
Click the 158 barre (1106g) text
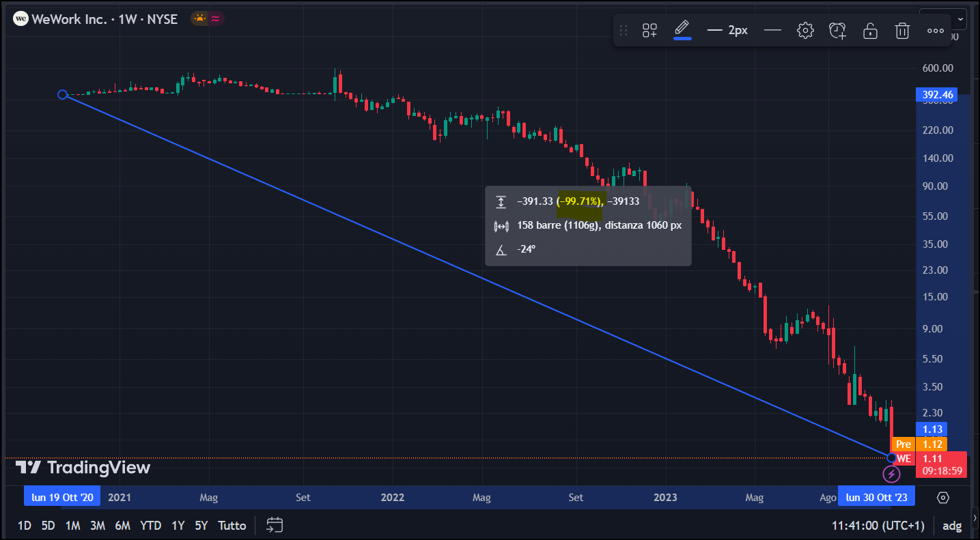pyautogui.click(x=558, y=225)
